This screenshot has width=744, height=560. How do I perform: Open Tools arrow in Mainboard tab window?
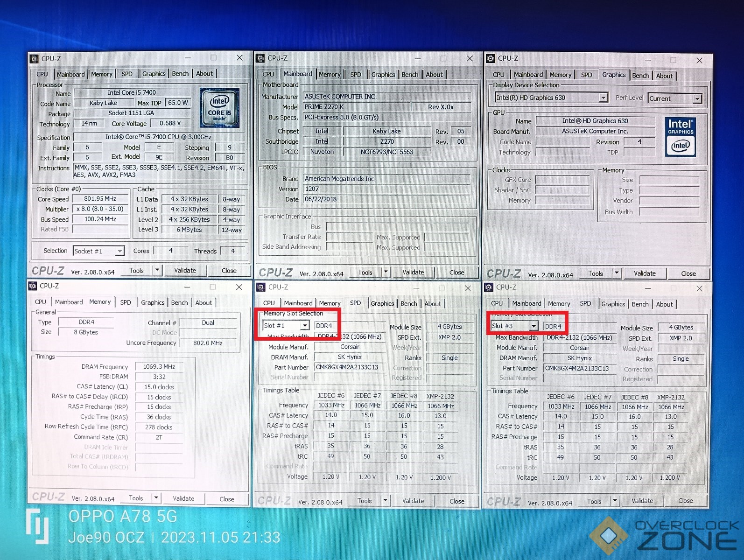tap(386, 272)
